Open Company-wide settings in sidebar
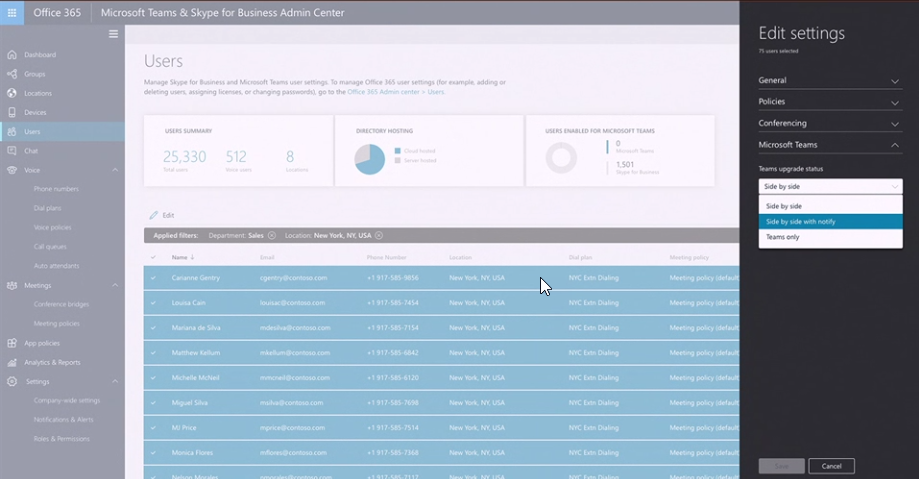This screenshot has height=479, width=919. 67,400
